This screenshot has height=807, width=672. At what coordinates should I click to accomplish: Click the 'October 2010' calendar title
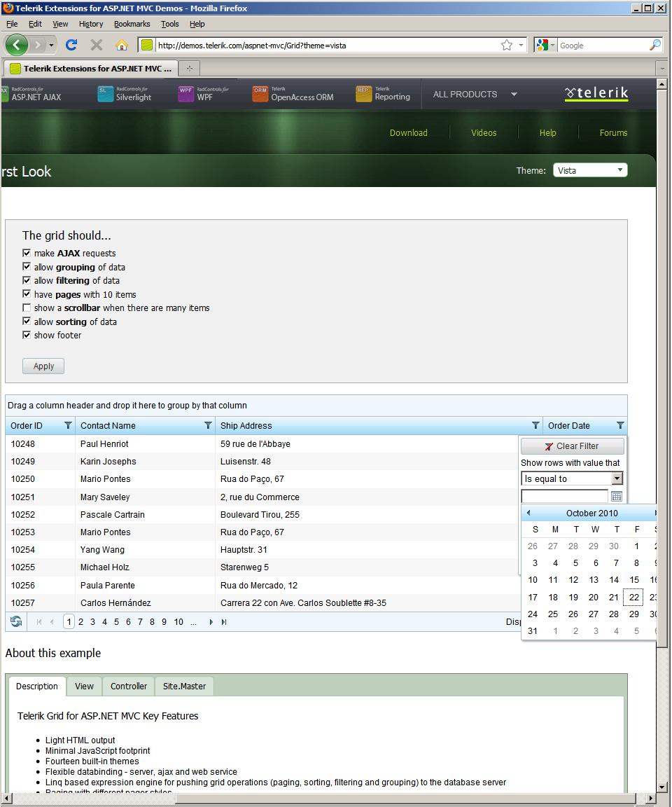591,513
